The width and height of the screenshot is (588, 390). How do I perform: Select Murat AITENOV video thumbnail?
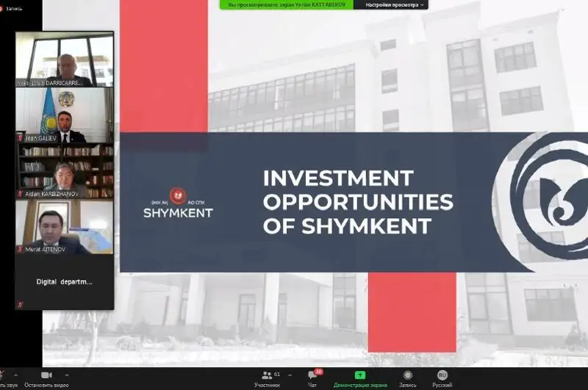pos(65,226)
